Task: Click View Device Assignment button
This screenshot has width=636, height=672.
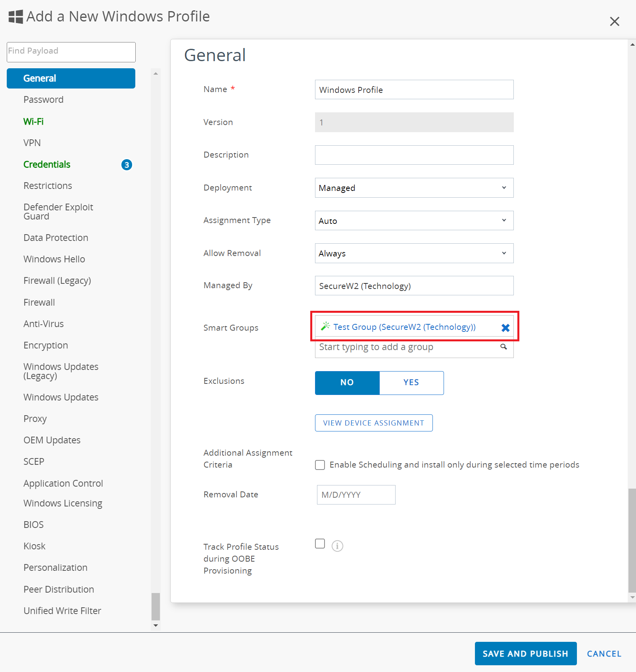Action: pos(373,423)
